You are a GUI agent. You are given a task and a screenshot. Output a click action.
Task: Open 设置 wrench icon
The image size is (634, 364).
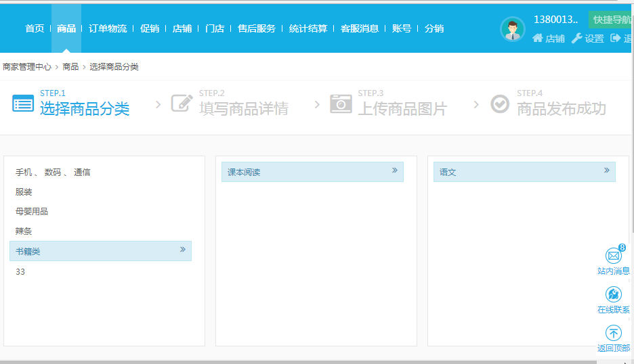point(576,39)
